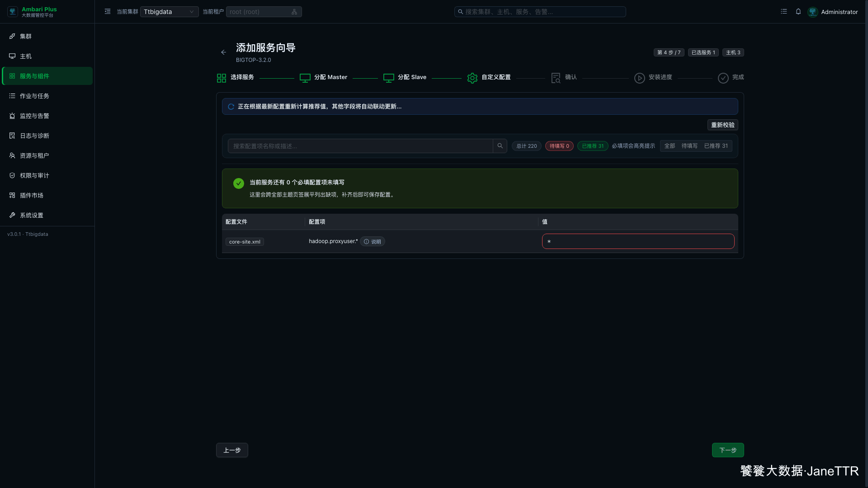The height and width of the screenshot is (488, 868).
Task: Click the green 已推荐 31 tag
Action: 593,146
